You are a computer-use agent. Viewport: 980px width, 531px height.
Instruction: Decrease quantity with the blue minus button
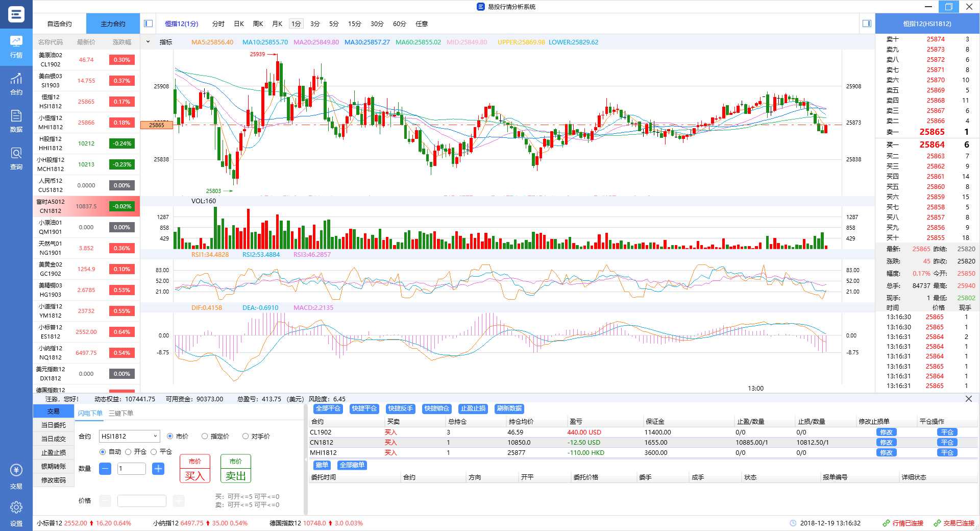coord(105,469)
